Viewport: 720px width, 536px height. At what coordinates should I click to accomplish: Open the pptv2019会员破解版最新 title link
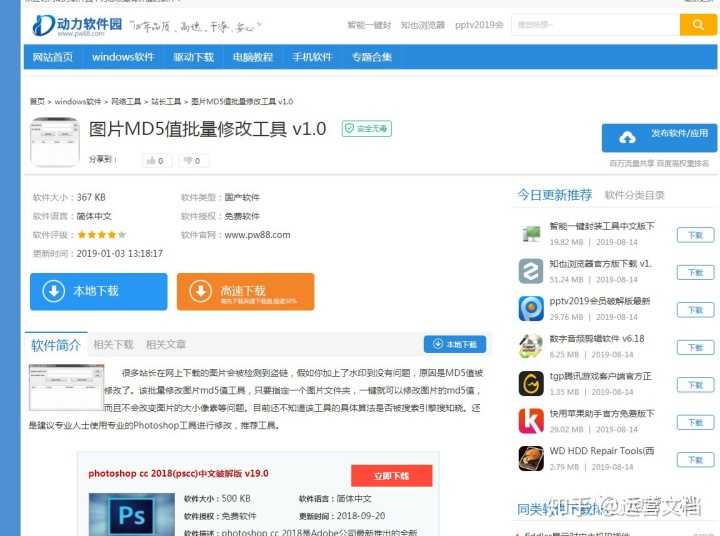600,301
